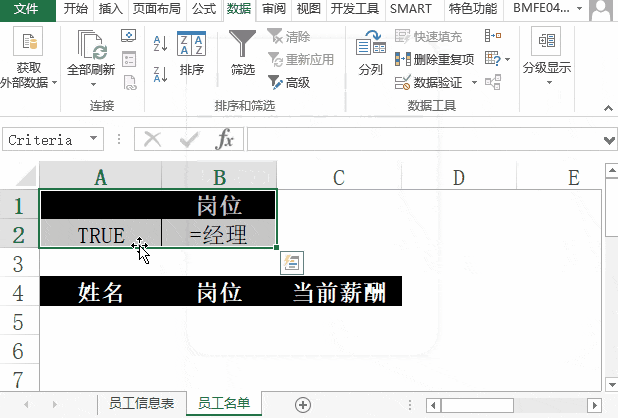This screenshot has height=418, width=618.
Task: Expand the formula bar
Action: tap(609, 140)
